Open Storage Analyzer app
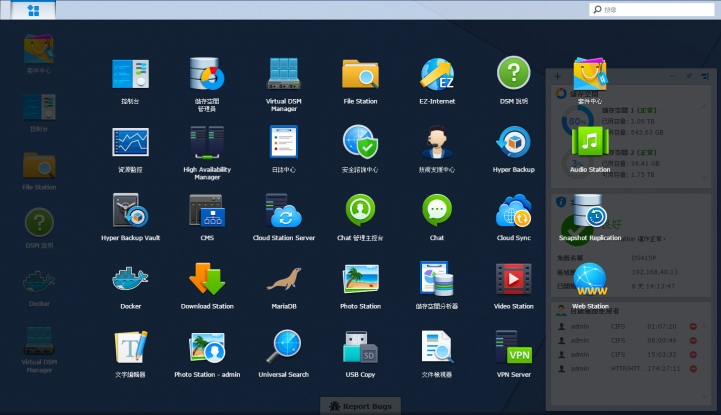The image size is (721, 415). pyautogui.click(x=437, y=279)
